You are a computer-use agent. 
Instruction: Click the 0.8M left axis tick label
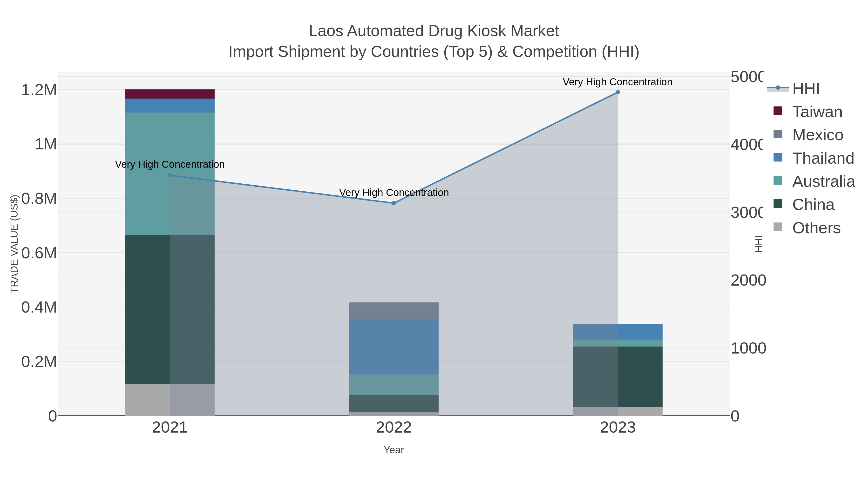pyautogui.click(x=39, y=199)
